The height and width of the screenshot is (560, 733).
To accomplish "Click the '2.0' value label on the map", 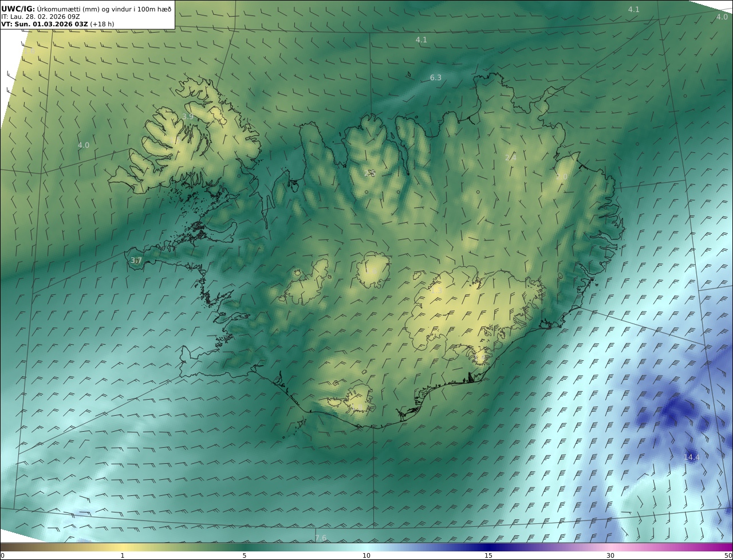I will tap(561, 176).
